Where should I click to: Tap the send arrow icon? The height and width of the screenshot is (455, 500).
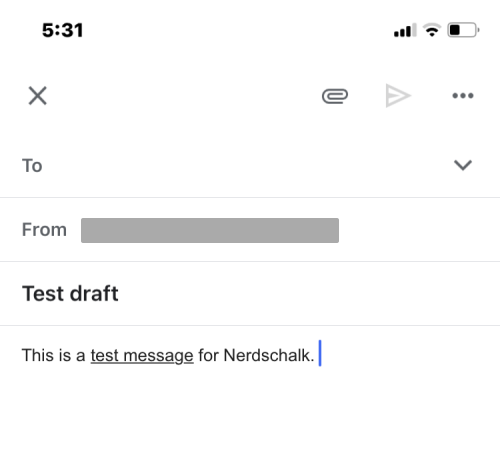pos(398,96)
